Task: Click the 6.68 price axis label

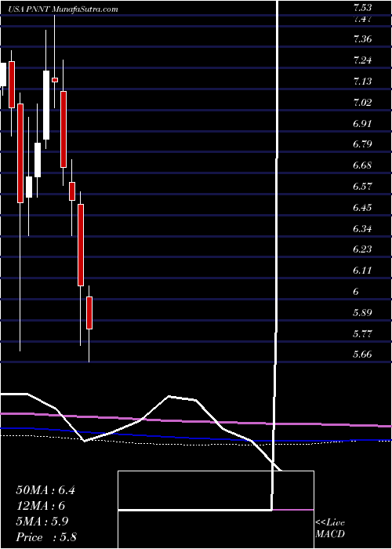Action: click(x=361, y=165)
